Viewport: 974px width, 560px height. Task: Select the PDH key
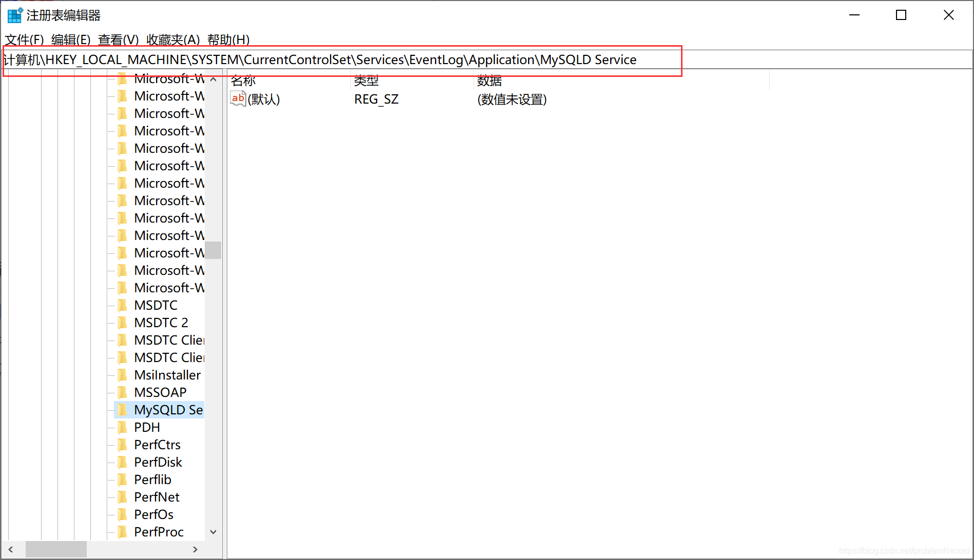tap(147, 428)
